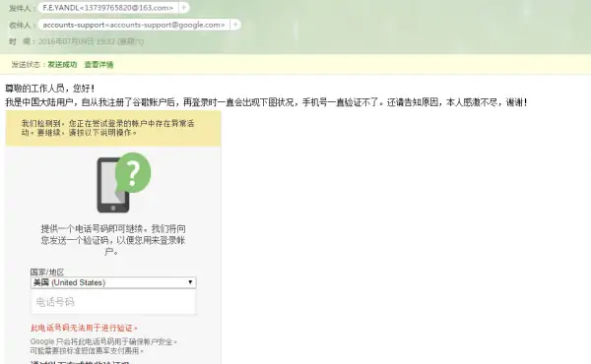The width and height of the screenshot is (591, 364).
Task: Click the 提供一个电话号码即可继续 instruction paragraph
Action: [x=113, y=240]
